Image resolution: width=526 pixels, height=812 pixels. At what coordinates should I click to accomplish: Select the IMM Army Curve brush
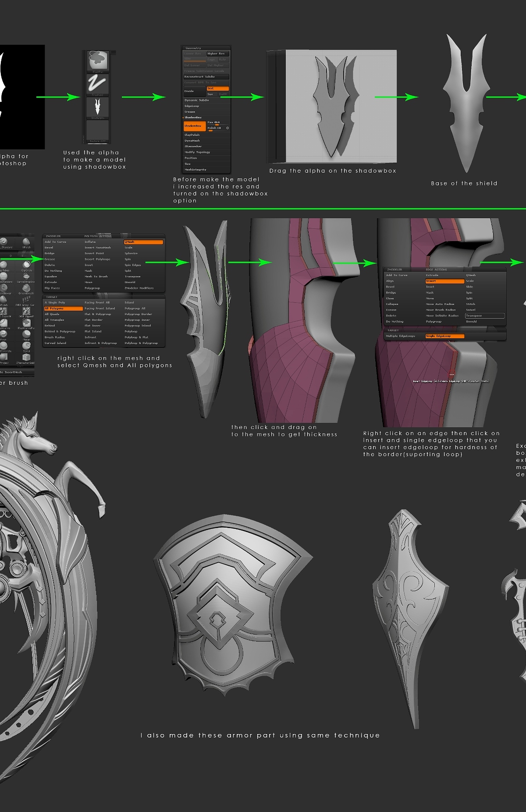click(26, 300)
